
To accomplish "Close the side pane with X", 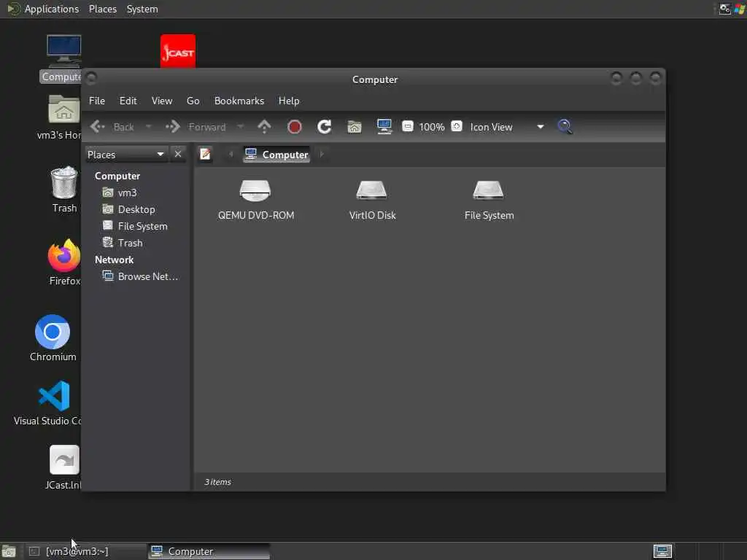I will pos(178,155).
